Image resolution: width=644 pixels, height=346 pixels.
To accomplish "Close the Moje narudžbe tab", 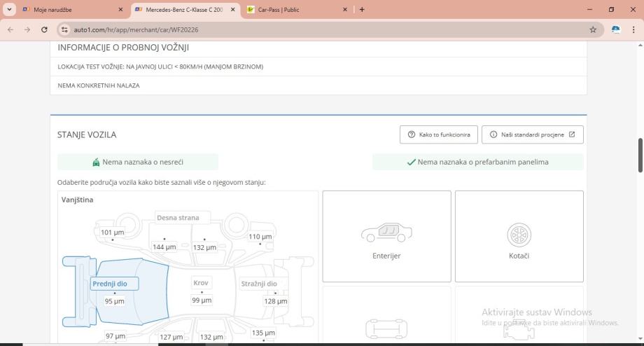I will click(x=120, y=9).
